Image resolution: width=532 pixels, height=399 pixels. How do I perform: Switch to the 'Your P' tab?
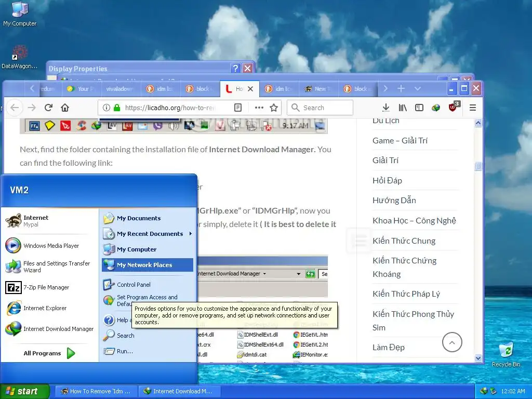[x=82, y=89]
